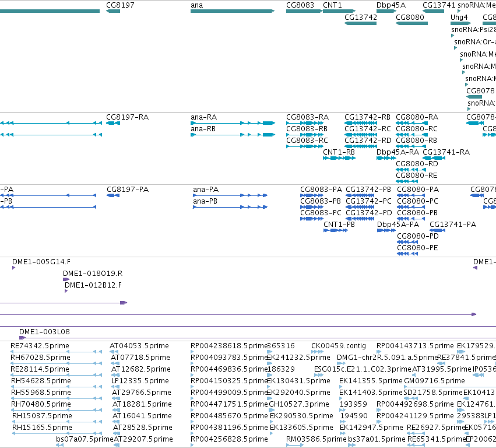Viewport: 496px width, 448px height.
Task: Click the CG13741-PA protein label
Action: [x=453, y=225]
